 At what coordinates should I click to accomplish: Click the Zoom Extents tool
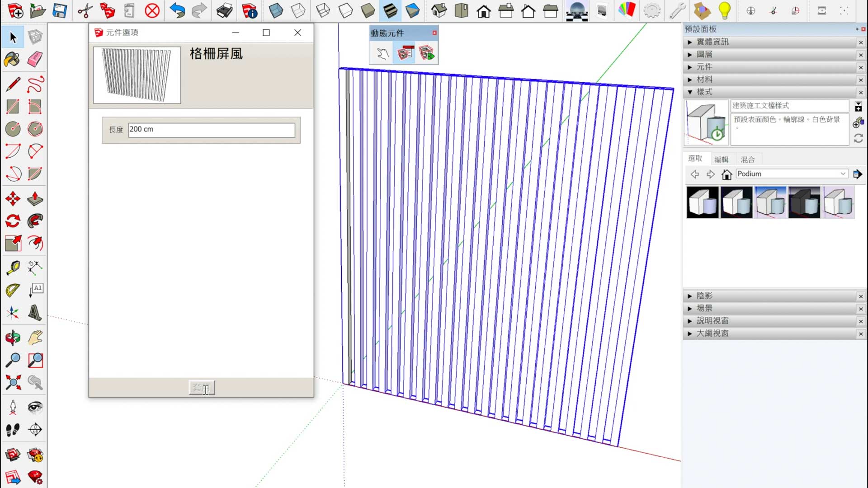pos(13,383)
